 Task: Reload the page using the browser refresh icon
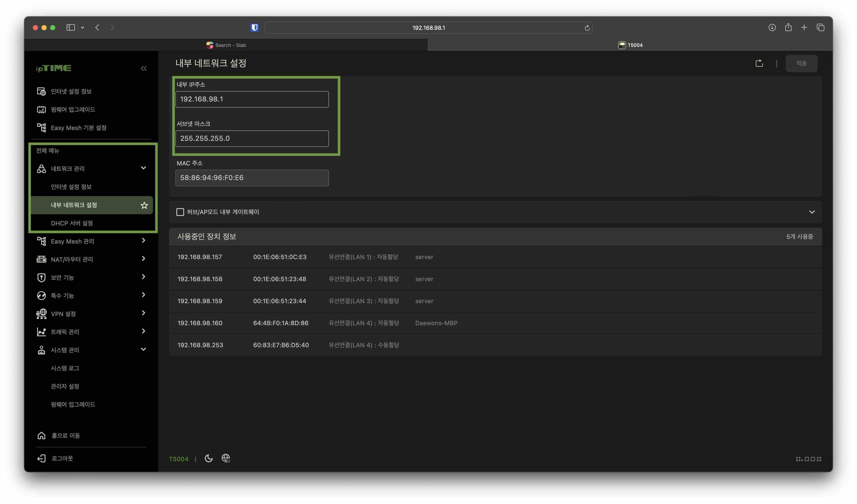(x=587, y=28)
